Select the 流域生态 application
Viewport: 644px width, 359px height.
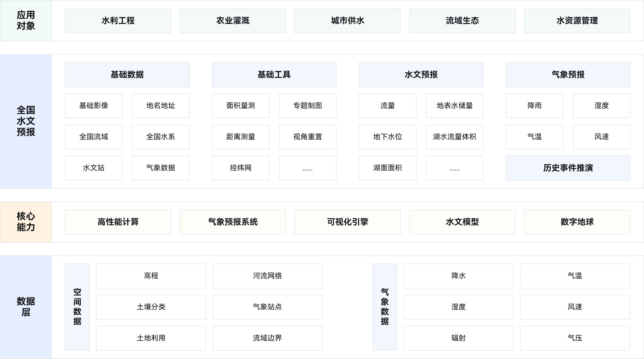click(x=462, y=21)
